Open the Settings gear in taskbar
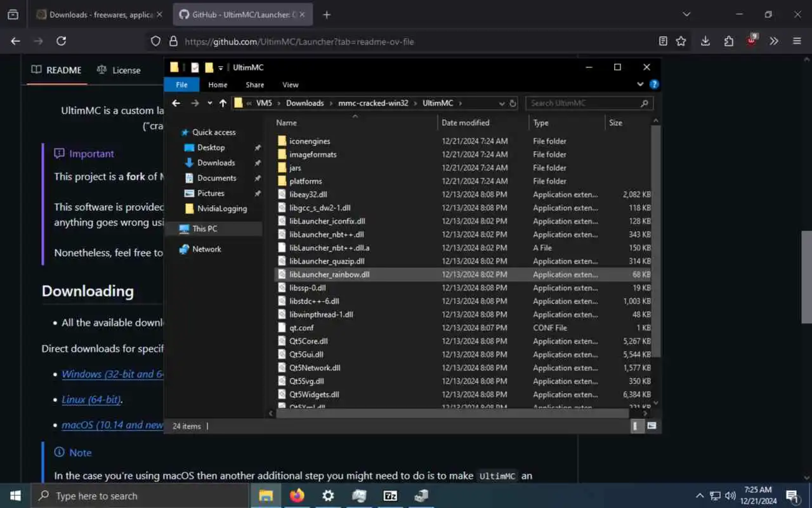Image resolution: width=812 pixels, height=508 pixels. point(328,496)
